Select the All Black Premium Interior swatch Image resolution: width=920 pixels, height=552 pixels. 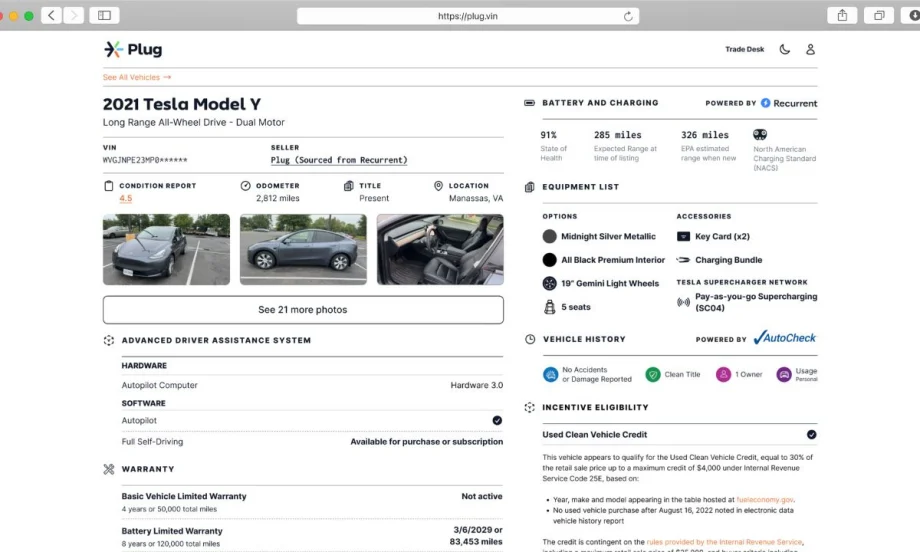click(549, 260)
